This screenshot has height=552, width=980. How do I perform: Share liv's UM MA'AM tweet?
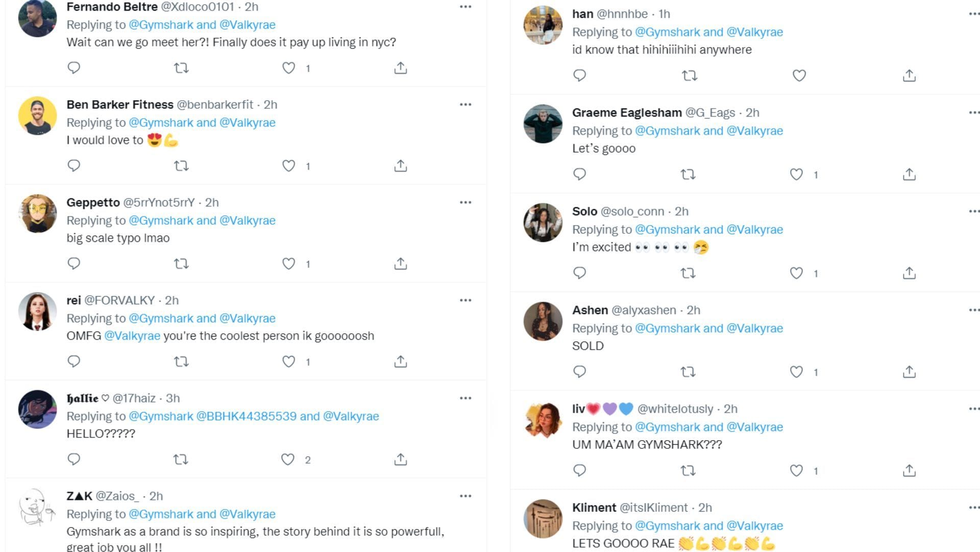pos(909,471)
